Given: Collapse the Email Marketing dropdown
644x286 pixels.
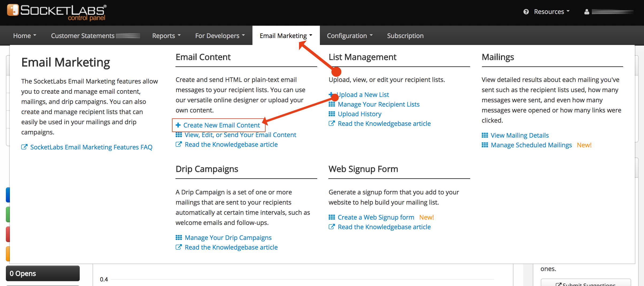Looking at the screenshot, I should click(286, 36).
